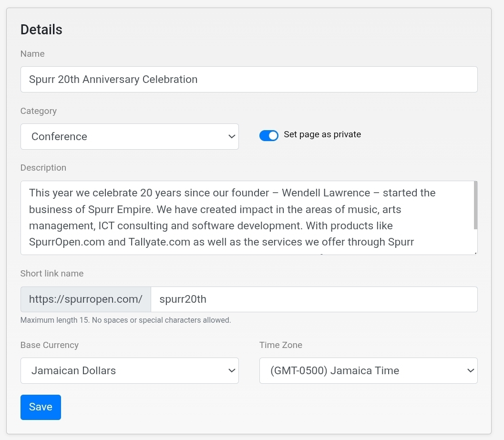Click the Base Currency label
The height and width of the screenshot is (440, 504).
point(50,345)
